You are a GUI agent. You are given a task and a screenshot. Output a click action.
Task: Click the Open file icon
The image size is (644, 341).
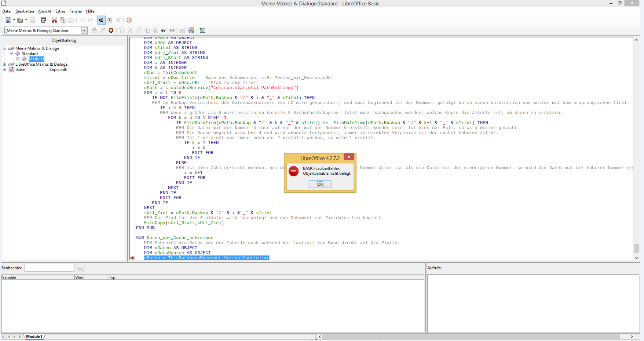pyautogui.click(x=20, y=20)
